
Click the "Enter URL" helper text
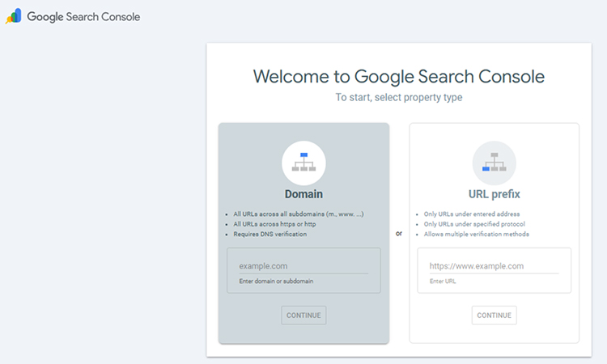[443, 281]
